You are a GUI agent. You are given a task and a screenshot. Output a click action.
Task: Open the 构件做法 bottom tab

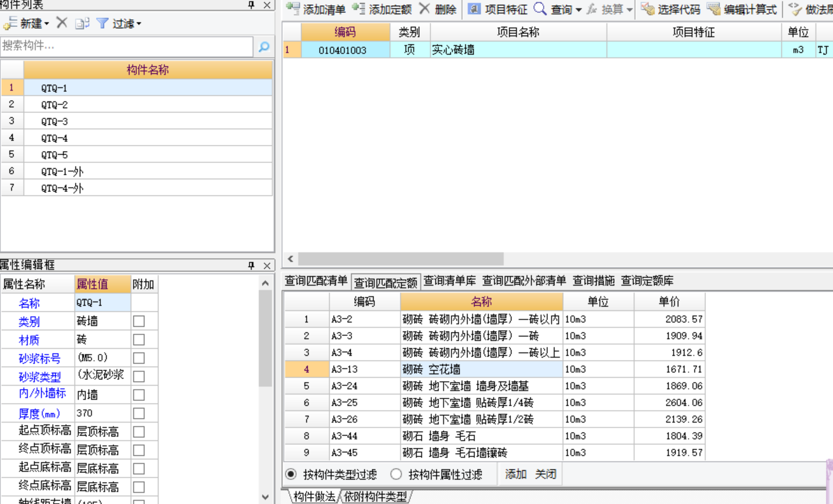314,496
